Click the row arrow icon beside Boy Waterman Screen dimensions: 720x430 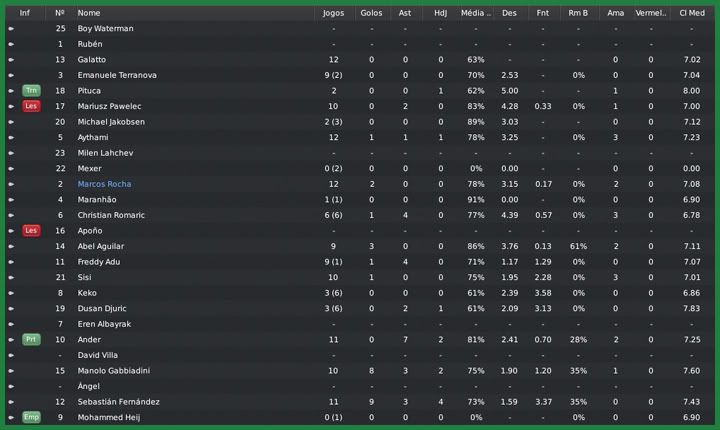[x=12, y=29]
